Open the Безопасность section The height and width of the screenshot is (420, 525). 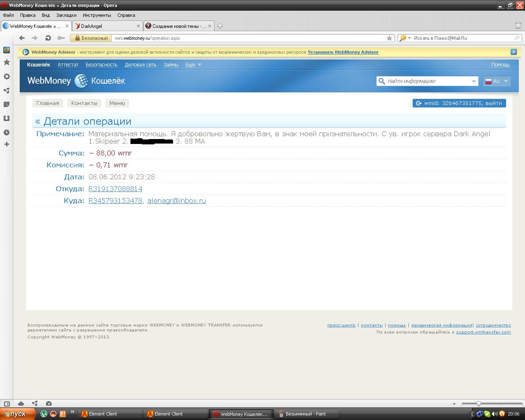(x=101, y=65)
